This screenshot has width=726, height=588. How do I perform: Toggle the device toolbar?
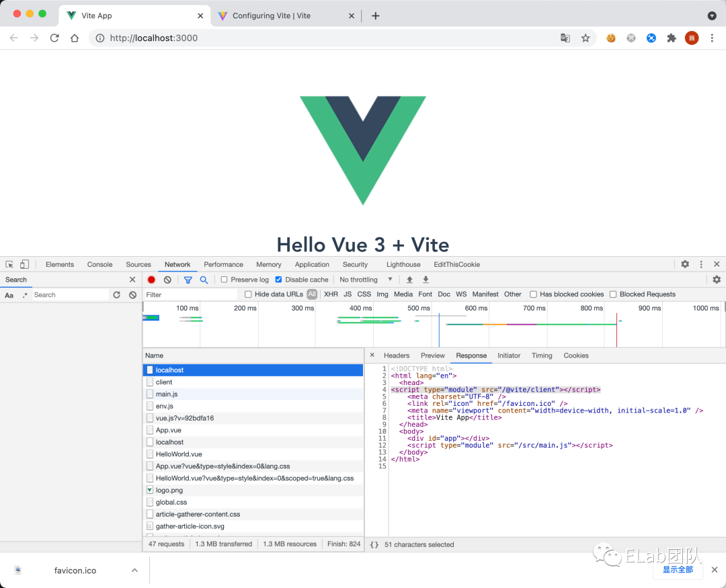[x=24, y=264]
